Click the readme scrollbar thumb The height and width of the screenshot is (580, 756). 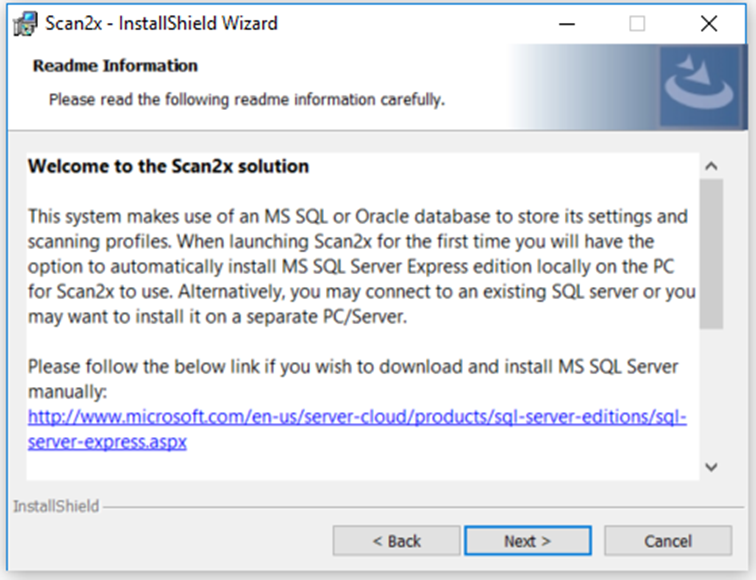(x=711, y=254)
